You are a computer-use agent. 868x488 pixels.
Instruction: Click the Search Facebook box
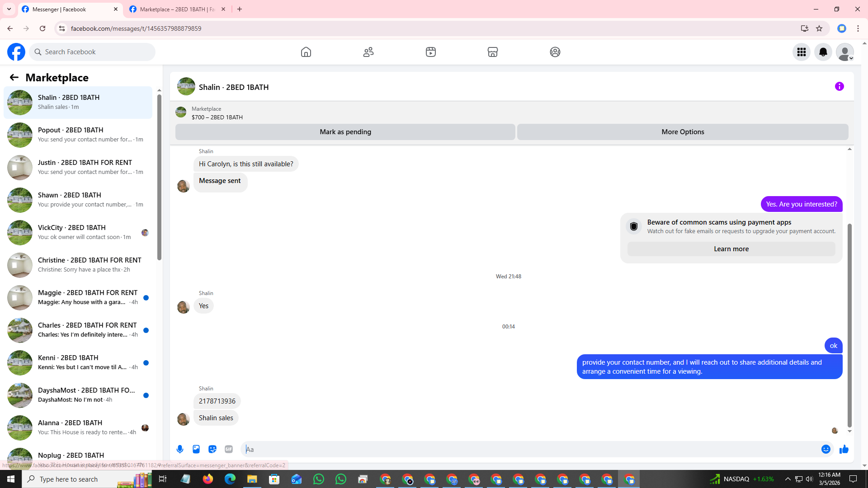click(x=92, y=52)
